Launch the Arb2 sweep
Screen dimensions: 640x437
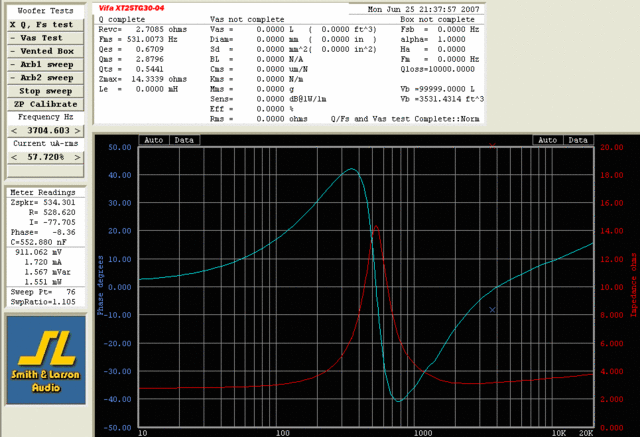click(45, 78)
